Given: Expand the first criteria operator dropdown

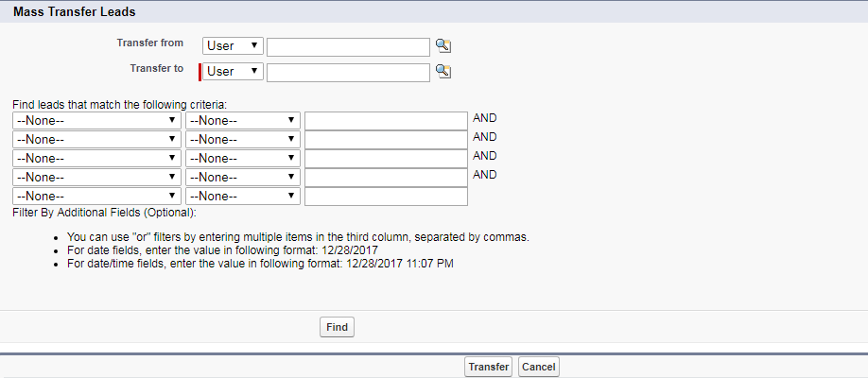Looking at the screenshot, I should 242,121.
